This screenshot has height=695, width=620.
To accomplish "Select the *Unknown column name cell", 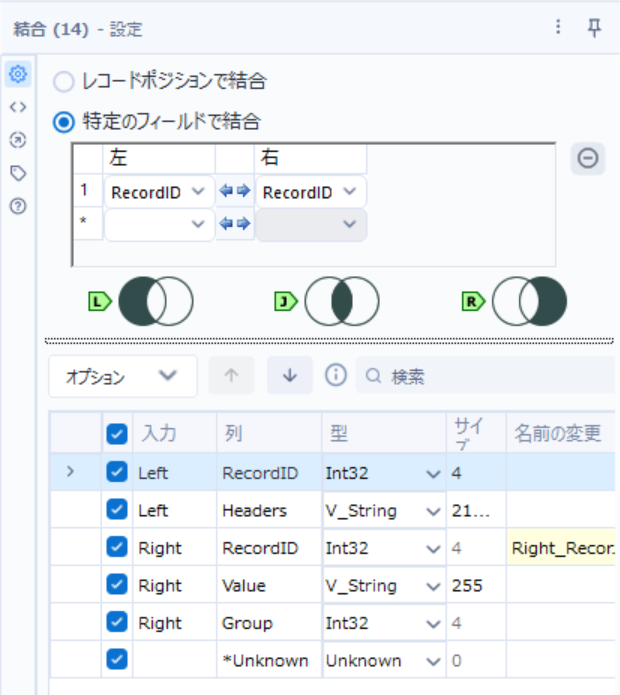I will coord(269,660).
